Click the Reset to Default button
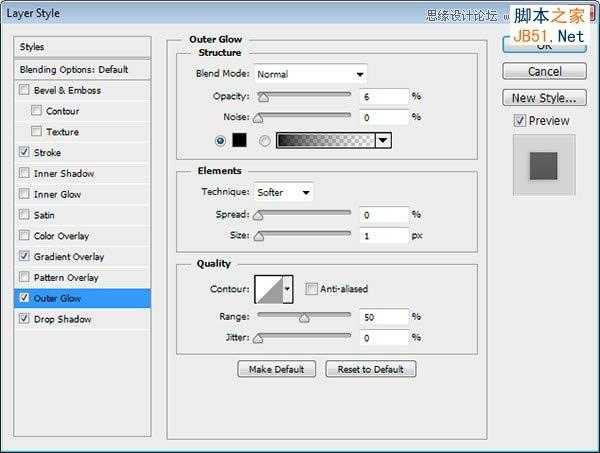Image resolution: width=600 pixels, height=453 pixels. (x=370, y=369)
